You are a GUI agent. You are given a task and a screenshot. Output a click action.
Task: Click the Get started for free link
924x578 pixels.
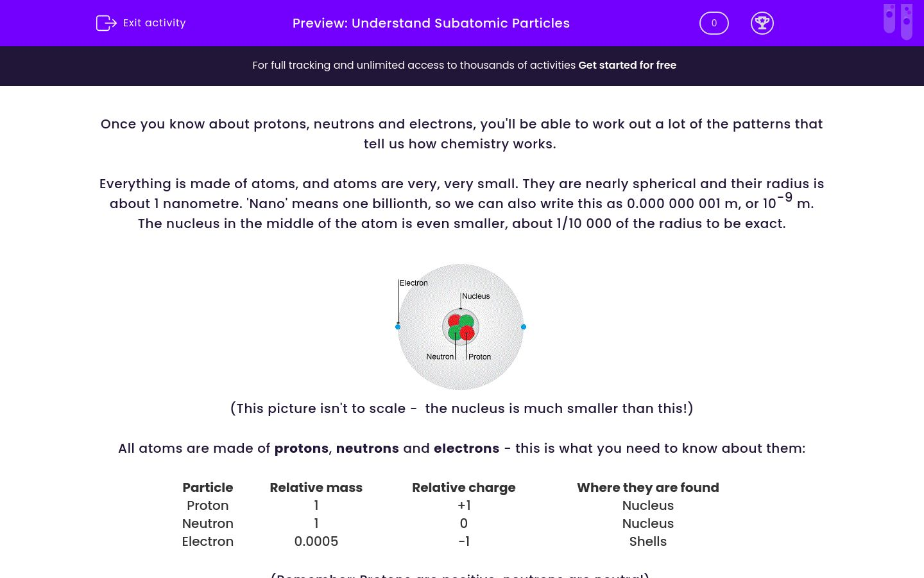[x=627, y=65]
